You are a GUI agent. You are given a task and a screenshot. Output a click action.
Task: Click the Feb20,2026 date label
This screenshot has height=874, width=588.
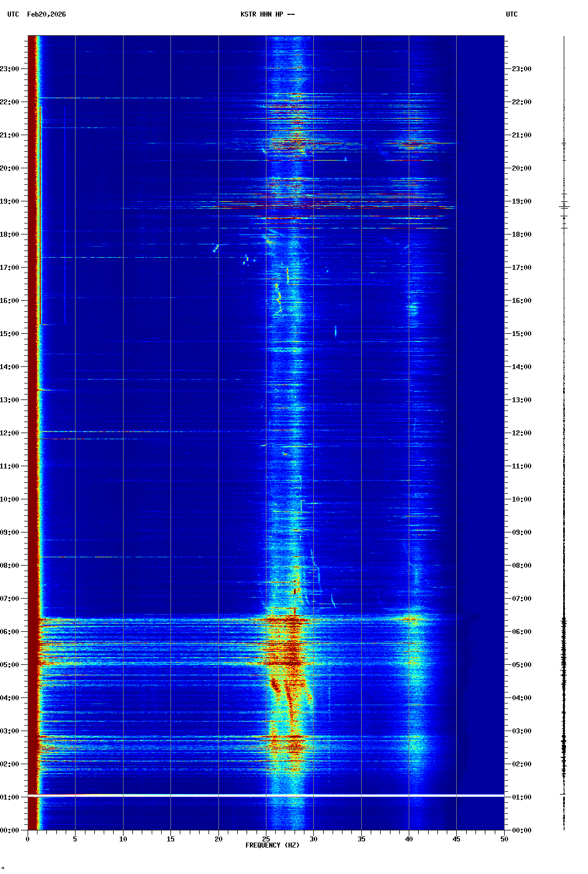coord(46,14)
